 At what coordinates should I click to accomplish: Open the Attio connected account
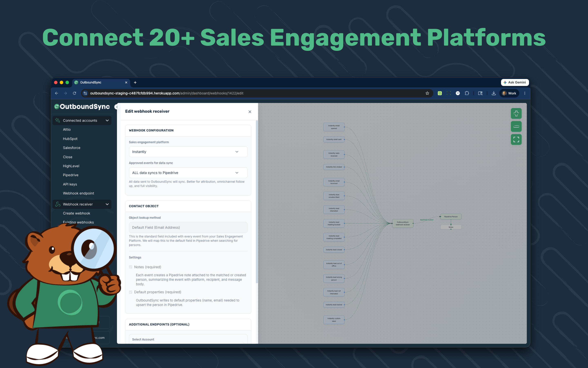tap(67, 129)
